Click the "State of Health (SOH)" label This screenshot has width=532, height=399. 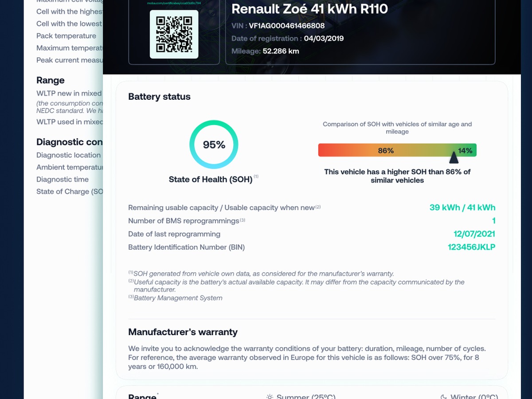pos(211,180)
